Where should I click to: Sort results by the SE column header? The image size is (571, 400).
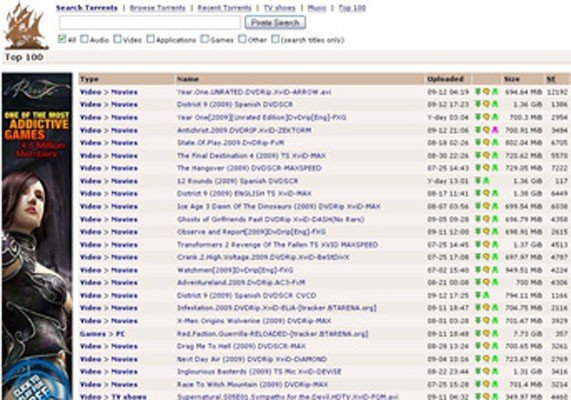551,79
